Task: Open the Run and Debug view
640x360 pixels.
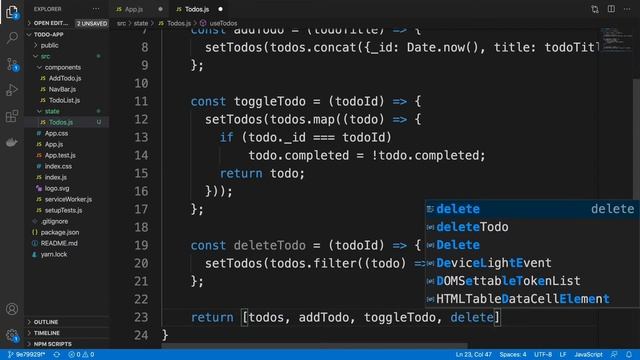Action: click(12, 90)
